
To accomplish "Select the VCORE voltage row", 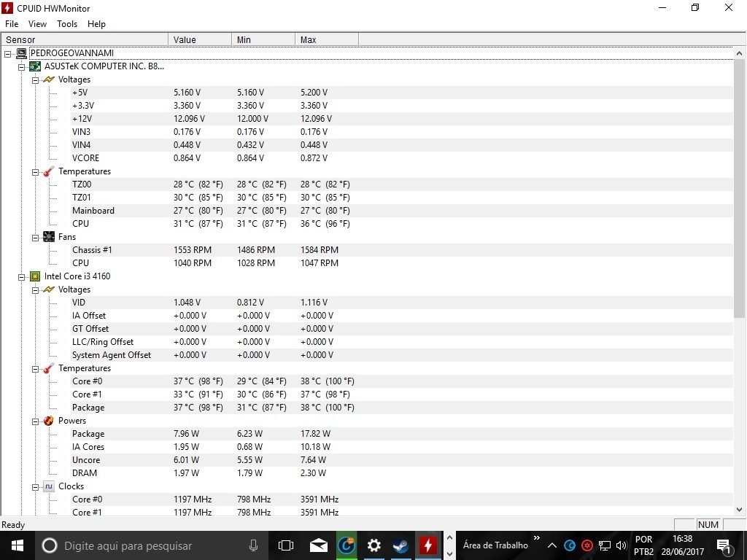I will [x=402, y=158].
